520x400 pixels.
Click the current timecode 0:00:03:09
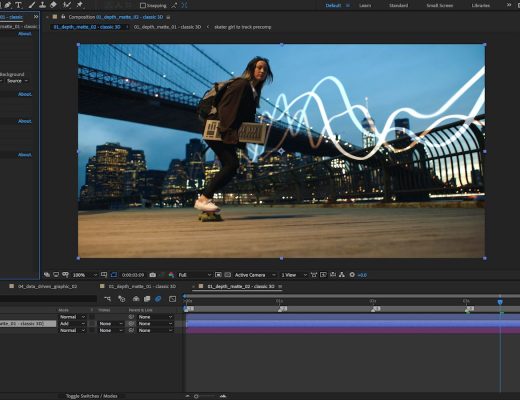[x=133, y=275]
